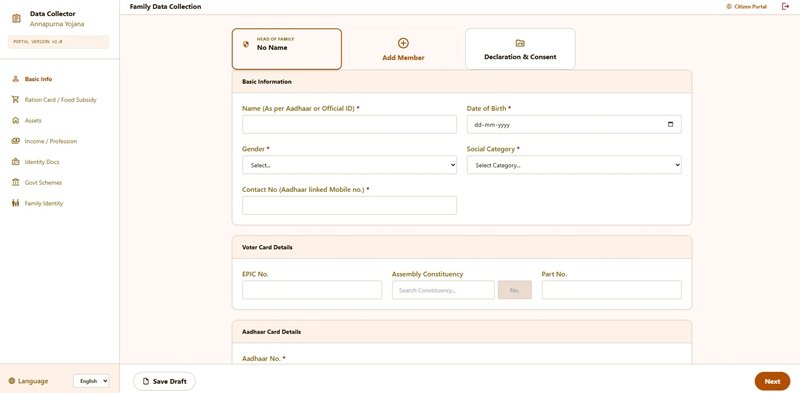Select the Head of Family No Name tab
This screenshot has height=393, width=800.
[287, 49]
